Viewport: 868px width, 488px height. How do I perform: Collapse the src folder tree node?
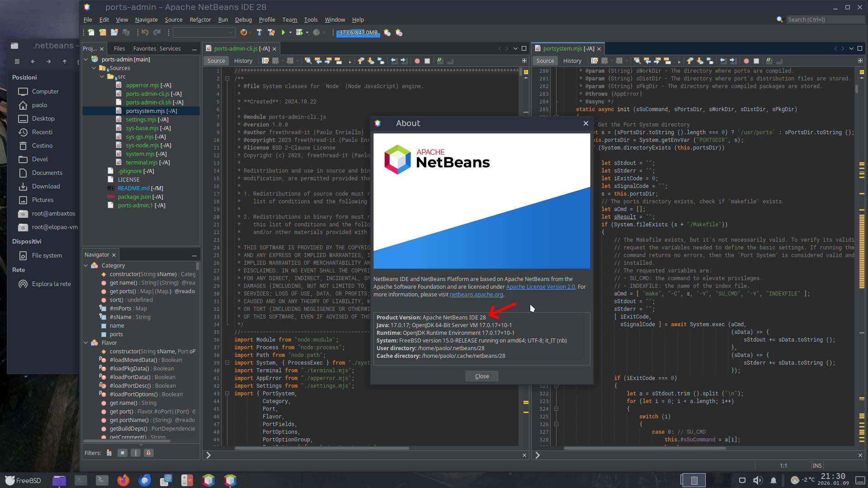click(102, 77)
